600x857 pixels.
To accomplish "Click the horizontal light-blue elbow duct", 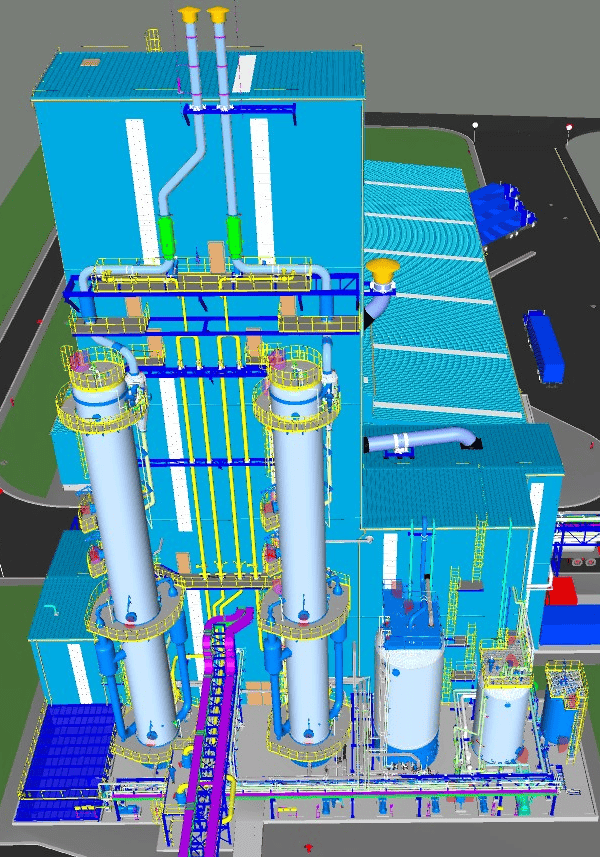I will pos(420,440).
